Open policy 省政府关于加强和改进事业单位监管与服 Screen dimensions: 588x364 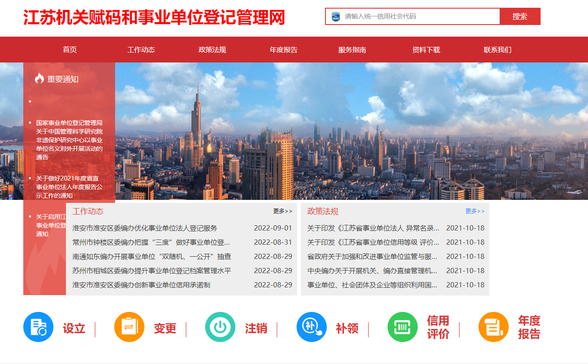[x=372, y=256]
